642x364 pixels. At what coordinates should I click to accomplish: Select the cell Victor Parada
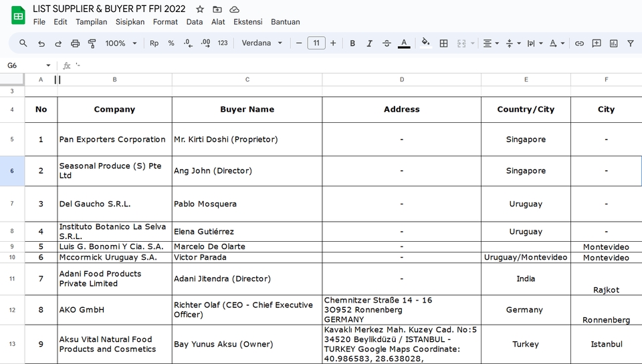[247, 257]
